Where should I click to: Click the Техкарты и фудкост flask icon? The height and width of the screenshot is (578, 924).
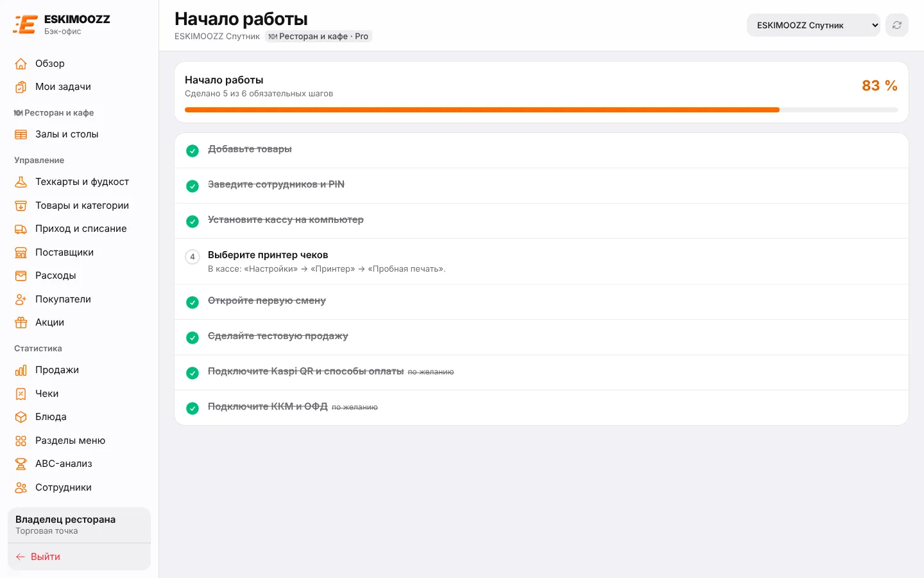tap(21, 182)
